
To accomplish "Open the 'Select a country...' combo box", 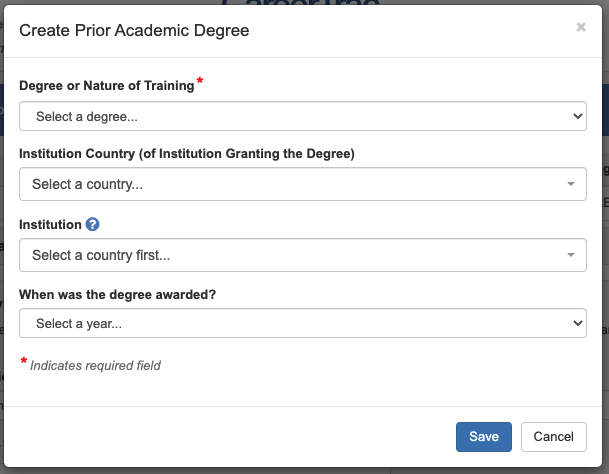I will (300, 184).
